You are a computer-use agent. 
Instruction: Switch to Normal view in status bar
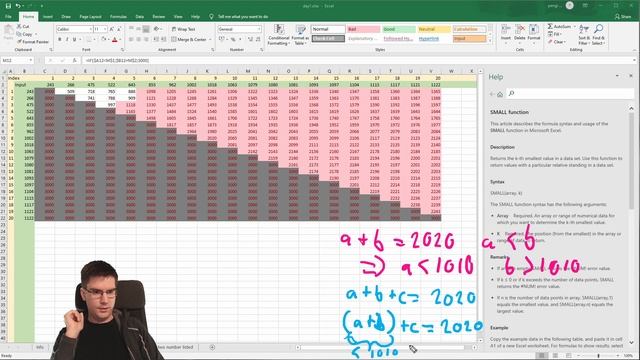tap(542, 356)
